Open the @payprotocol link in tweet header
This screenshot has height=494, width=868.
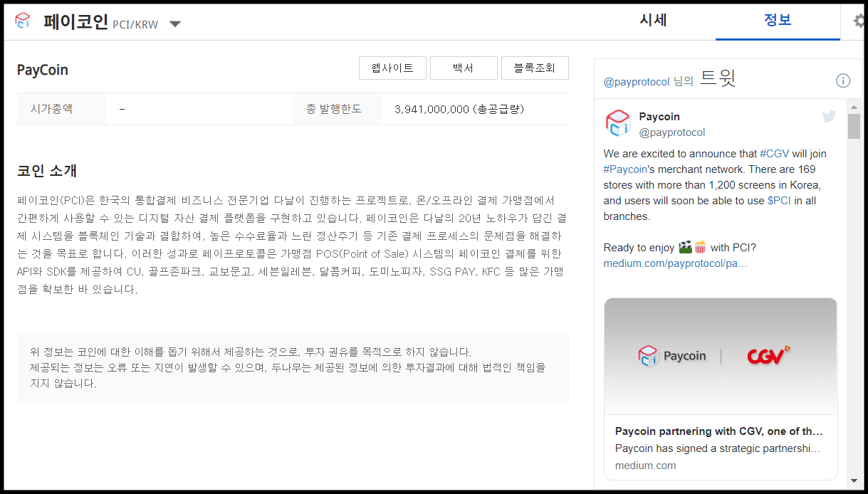point(637,81)
